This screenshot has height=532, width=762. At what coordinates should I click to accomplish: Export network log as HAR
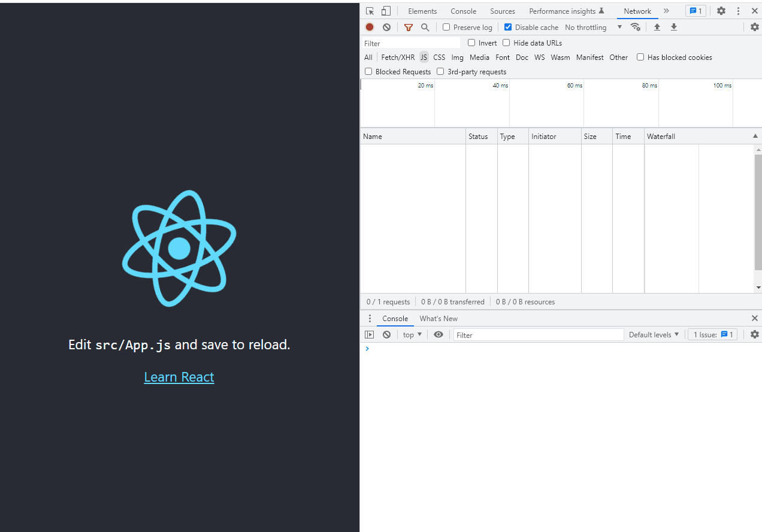click(x=673, y=27)
